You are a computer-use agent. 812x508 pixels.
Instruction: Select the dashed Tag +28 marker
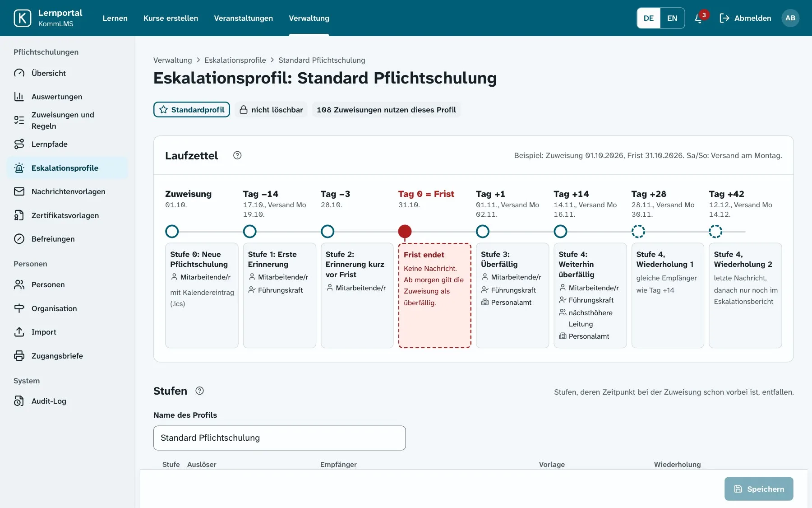[x=638, y=232]
